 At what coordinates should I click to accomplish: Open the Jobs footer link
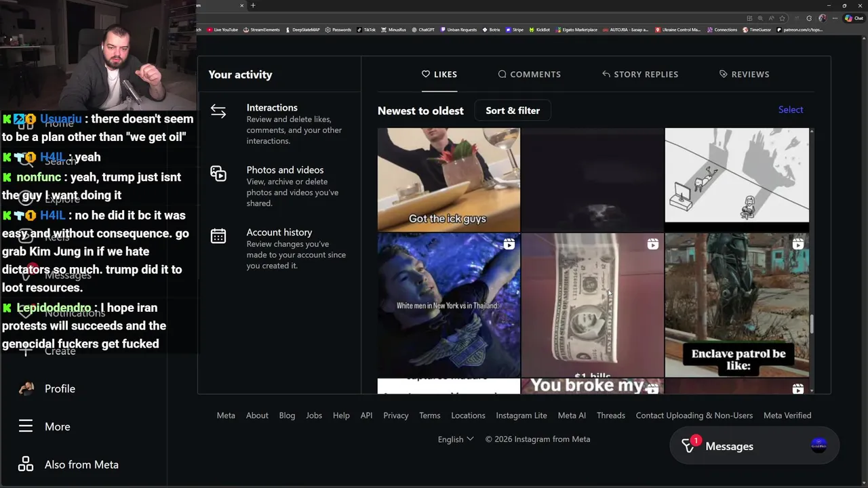(314, 415)
